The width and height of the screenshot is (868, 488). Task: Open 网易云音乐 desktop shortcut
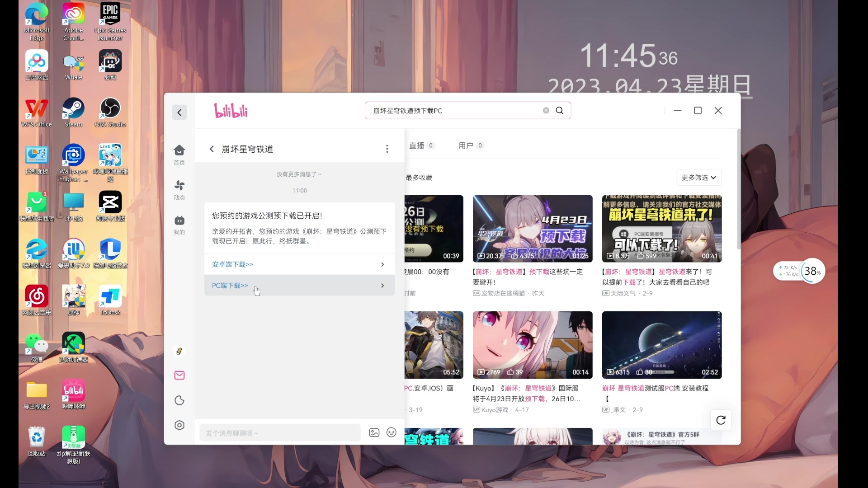[x=37, y=300]
